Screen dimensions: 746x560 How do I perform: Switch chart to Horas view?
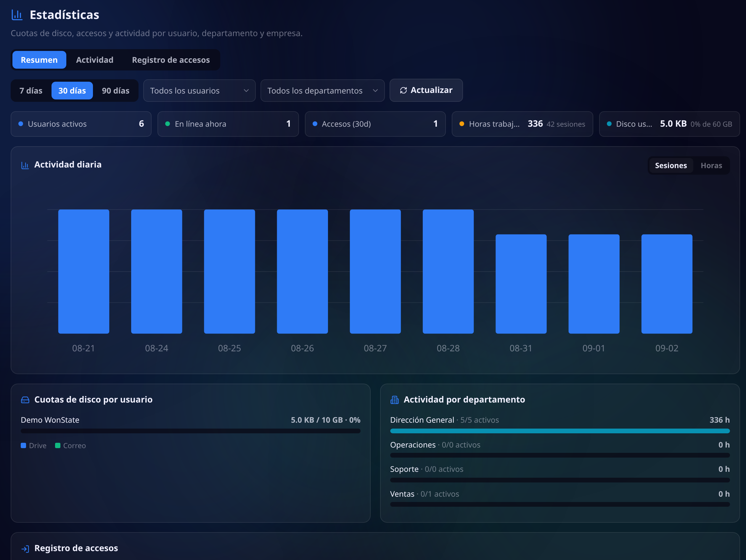click(x=711, y=165)
